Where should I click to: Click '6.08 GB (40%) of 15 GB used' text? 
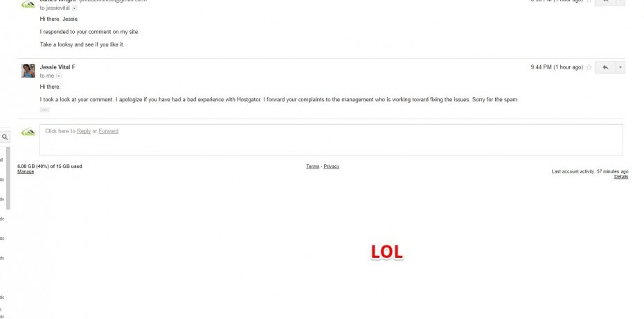click(x=50, y=166)
